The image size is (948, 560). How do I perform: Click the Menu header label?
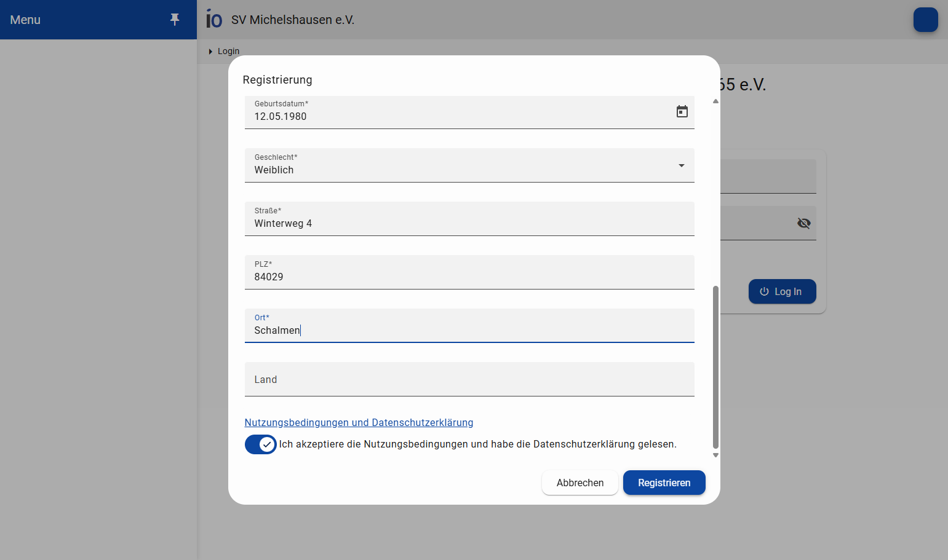point(25,20)
